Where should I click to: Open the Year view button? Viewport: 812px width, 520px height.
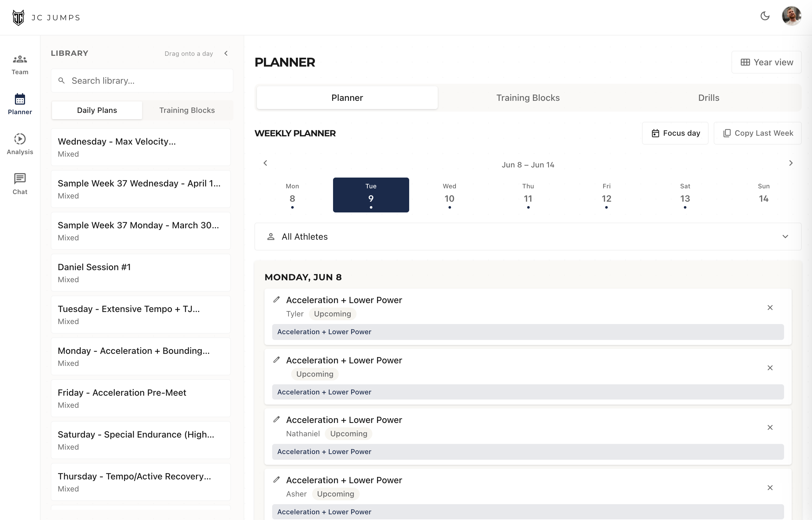pyautogui.click(x=766, y=62)
